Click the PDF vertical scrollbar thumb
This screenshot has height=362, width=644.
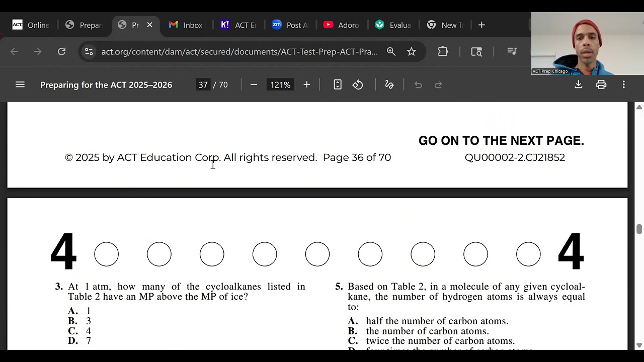(639, 229)
